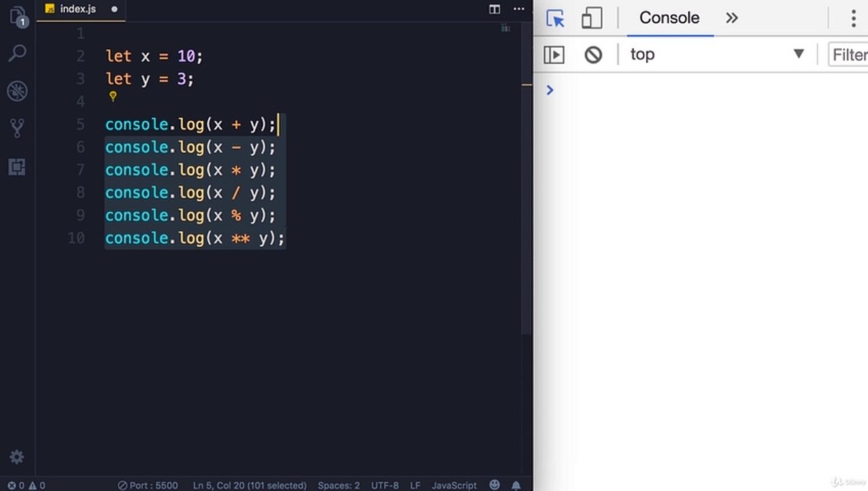
Task: Click the feedback smiley icon
Action: coord(495,486)
